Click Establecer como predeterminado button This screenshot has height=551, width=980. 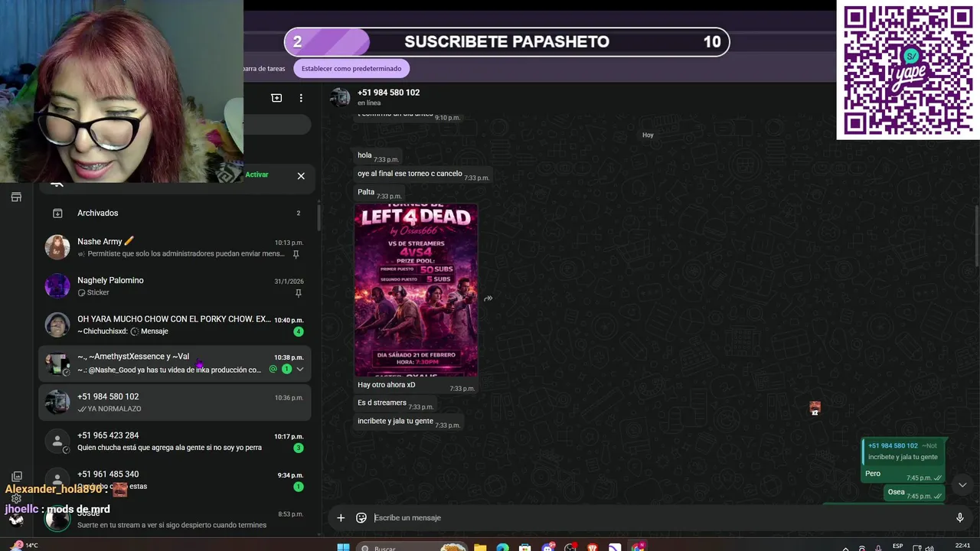tap(351, 68)
